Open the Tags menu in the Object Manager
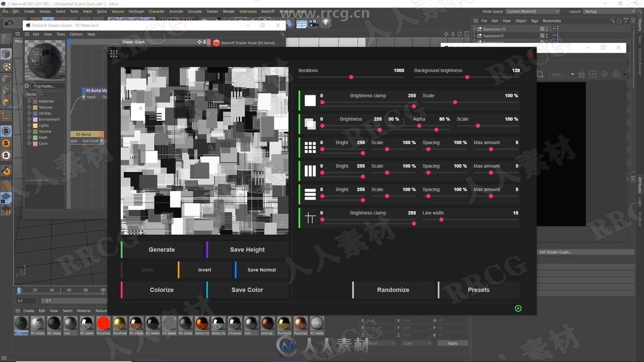 [534, 21]
